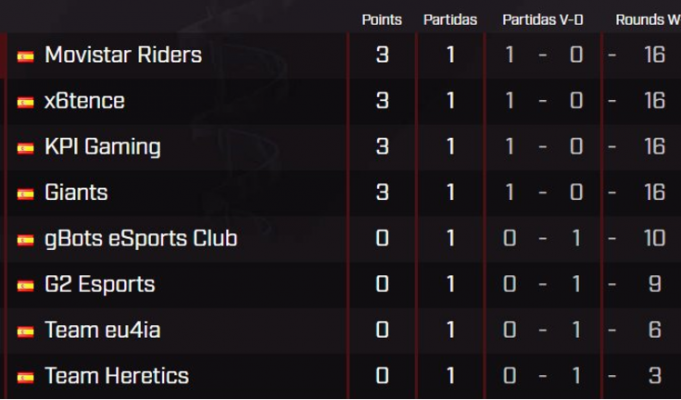The width and height of the screenshot is (681, 400).
Task: Select the KPI Gaming team name
Action: [103, 147]
